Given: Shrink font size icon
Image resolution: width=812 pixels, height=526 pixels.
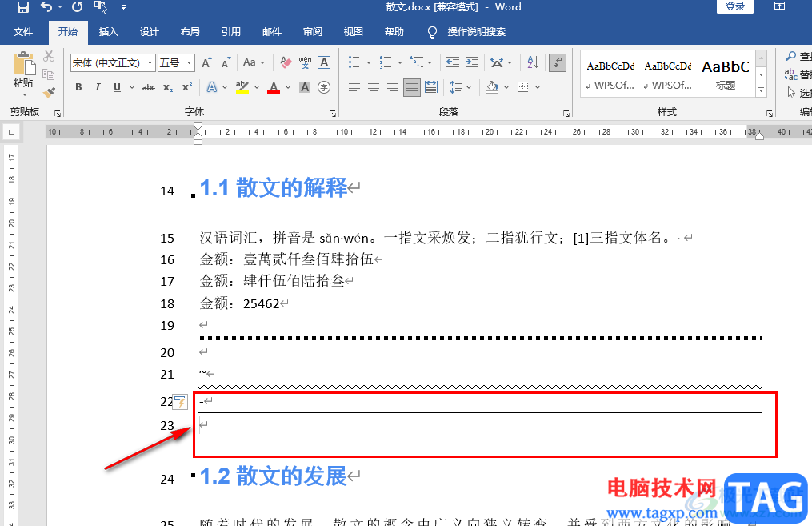Looking at the screenshot, I should click(226, 62).
